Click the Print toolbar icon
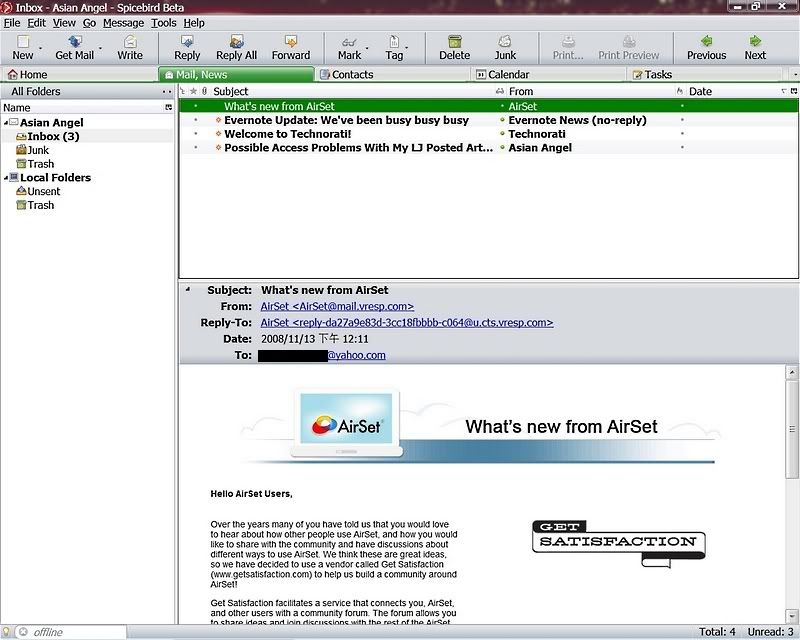The height and width of the screenshot is (640, 800). pos(568,41)
